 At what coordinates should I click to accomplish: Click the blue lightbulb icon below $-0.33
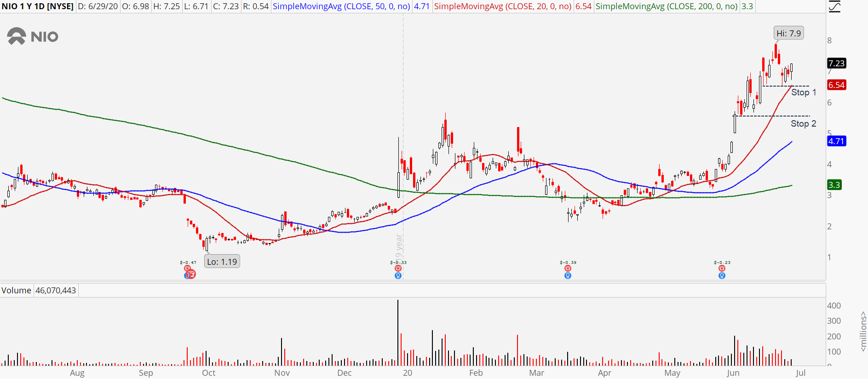(398, 275)
